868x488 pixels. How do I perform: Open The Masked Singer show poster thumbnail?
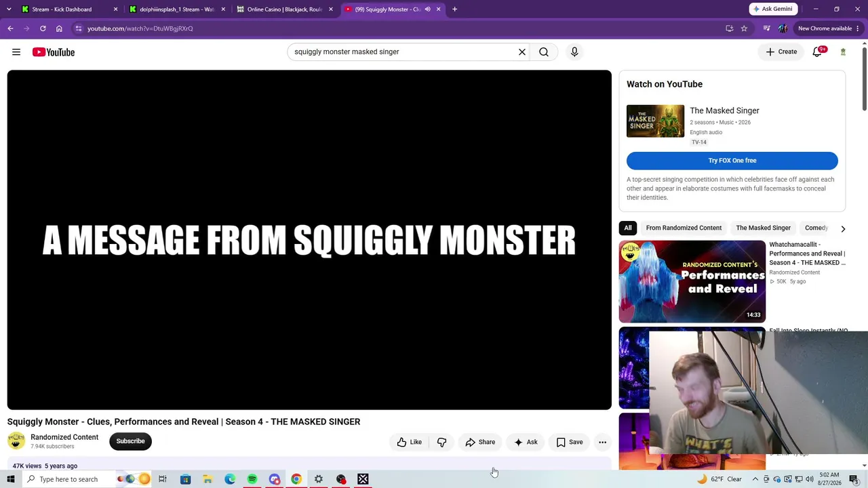click(x=655, y=121)
